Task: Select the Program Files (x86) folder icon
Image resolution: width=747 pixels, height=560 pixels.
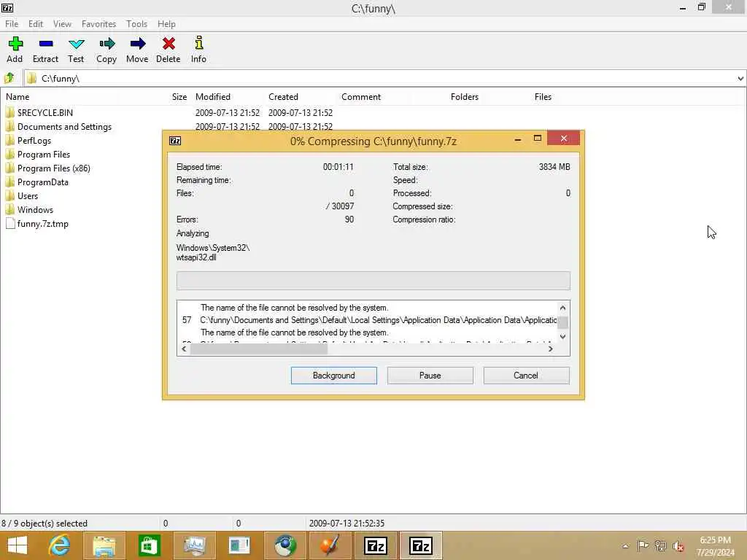Action: pos(10,168)
